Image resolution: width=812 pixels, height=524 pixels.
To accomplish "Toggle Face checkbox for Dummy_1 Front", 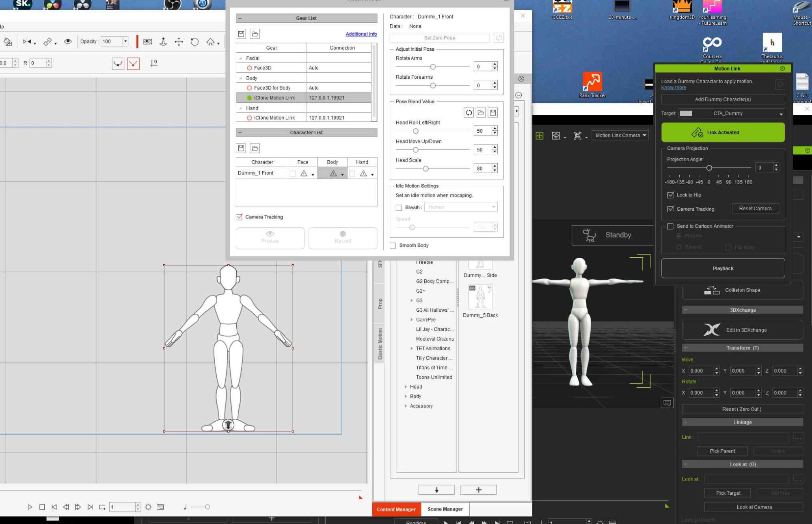I will pos(293,173).
